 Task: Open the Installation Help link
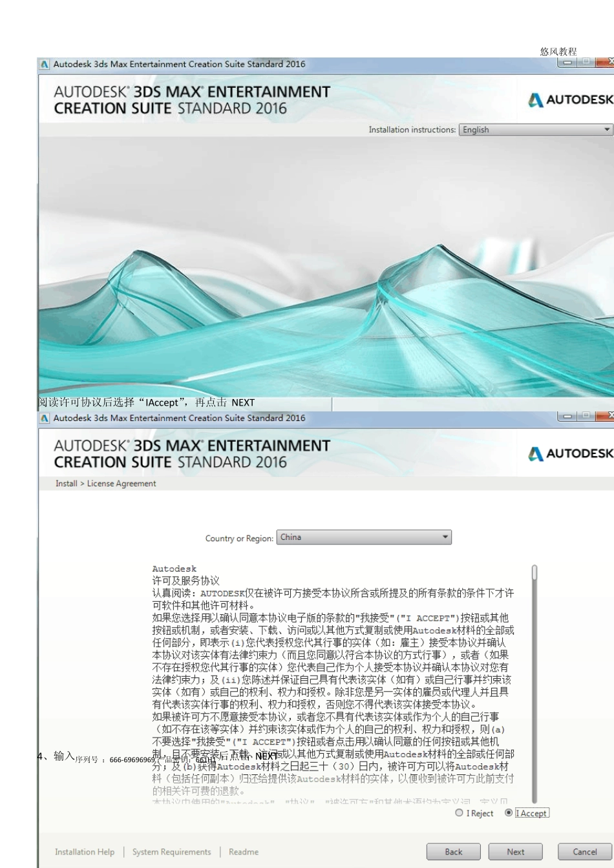[x=85, y=852]
